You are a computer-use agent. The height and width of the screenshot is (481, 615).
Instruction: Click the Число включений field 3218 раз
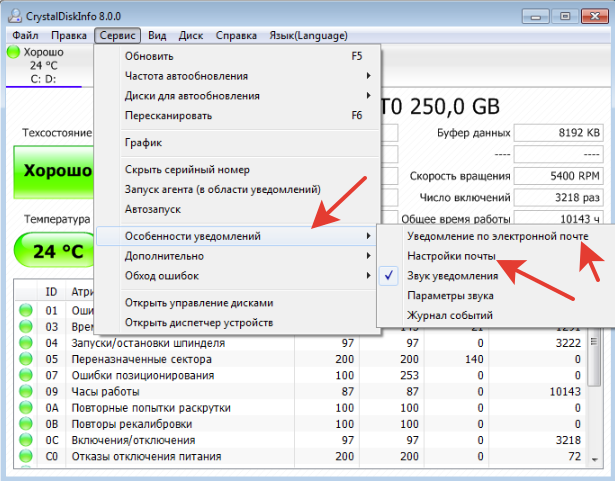pyautogui.click(x=559, y=197)
